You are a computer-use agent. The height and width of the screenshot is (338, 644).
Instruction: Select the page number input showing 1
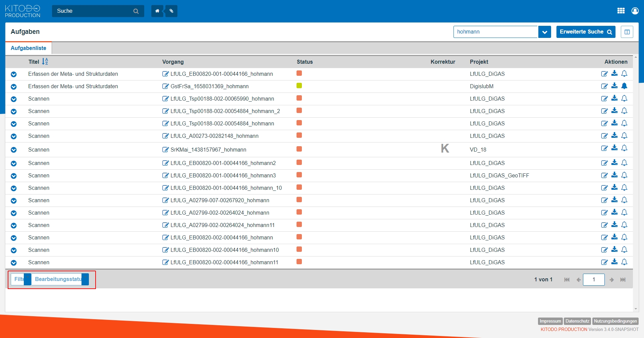click(594, 279)
